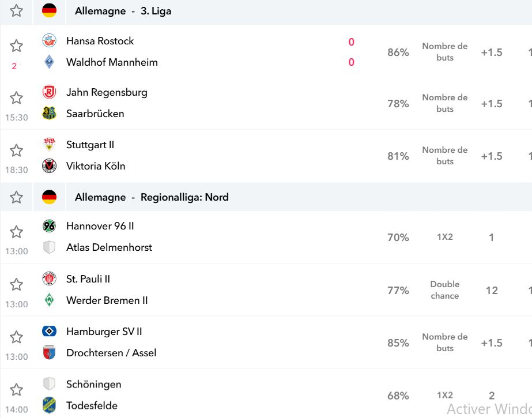Open the Allemagne - 3. Liga league header
The height and width of the screenshot is (418, 532).
[x=123, y=11]
